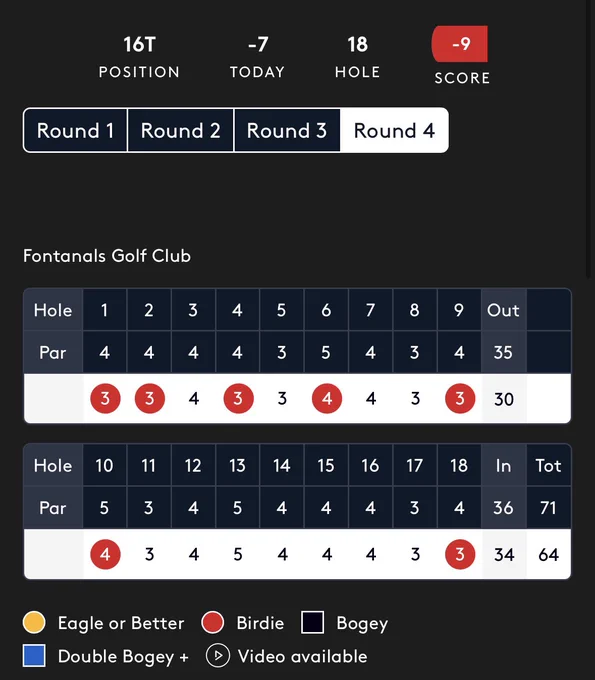Click the 16T position stat
The width and height of the screenshot is (595, 680).
pos(139,57)
